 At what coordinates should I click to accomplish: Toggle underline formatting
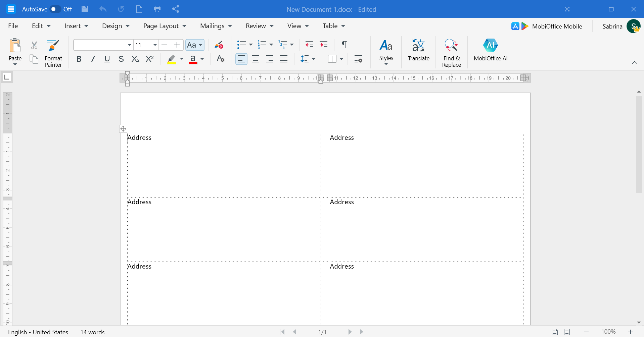[x=107, y=59]
